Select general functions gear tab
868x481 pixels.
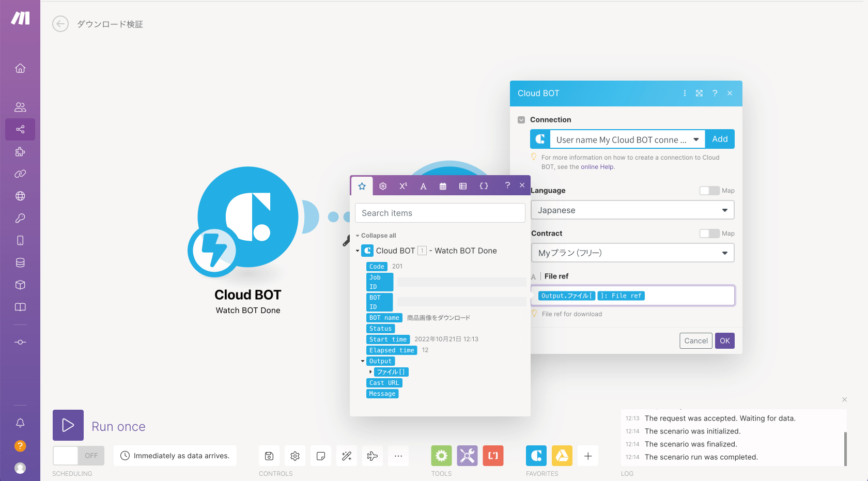[x=383, y=186]
